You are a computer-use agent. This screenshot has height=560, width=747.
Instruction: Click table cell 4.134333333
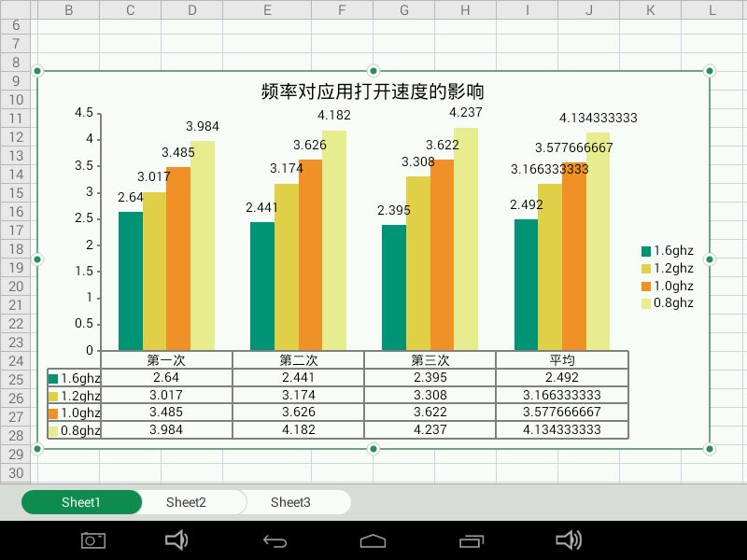coord(562,430)
